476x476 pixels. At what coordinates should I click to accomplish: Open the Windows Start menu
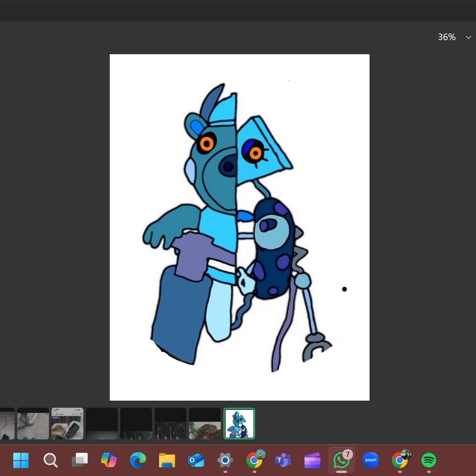(x=21, y=461)
